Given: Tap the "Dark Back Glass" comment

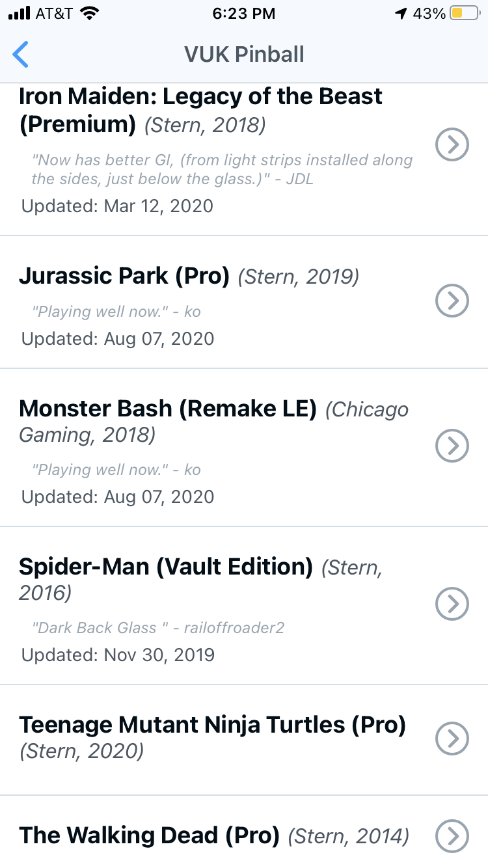Looking at the screenshot, I should [158, 628].
